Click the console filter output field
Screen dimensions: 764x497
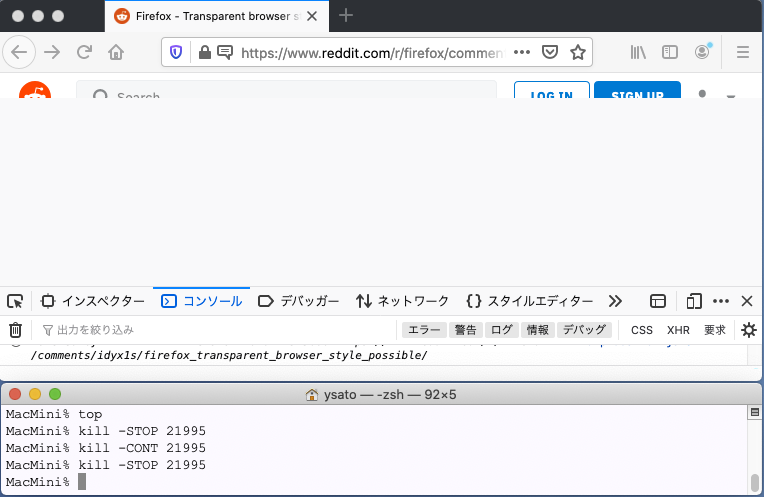coord(200,330)
